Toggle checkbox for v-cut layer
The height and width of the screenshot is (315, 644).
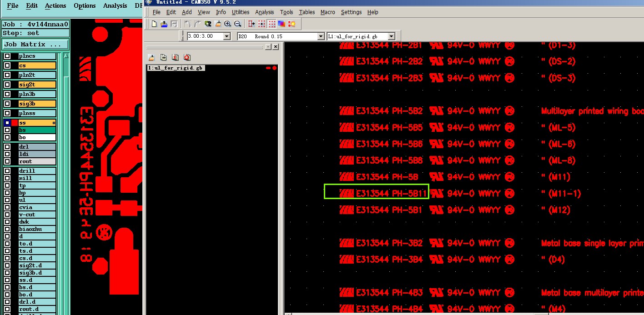coord(7,215)
